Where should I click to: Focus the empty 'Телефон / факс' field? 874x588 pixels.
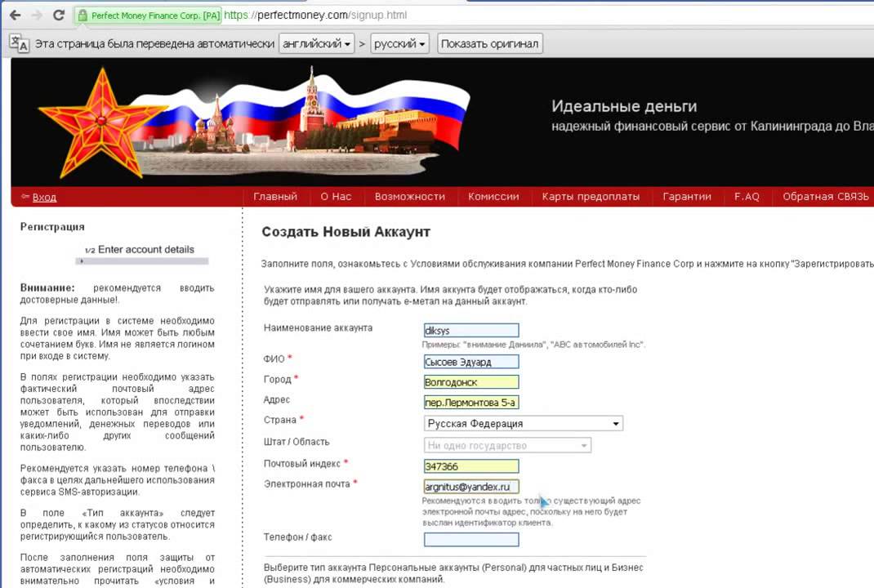tap(471, 539)
